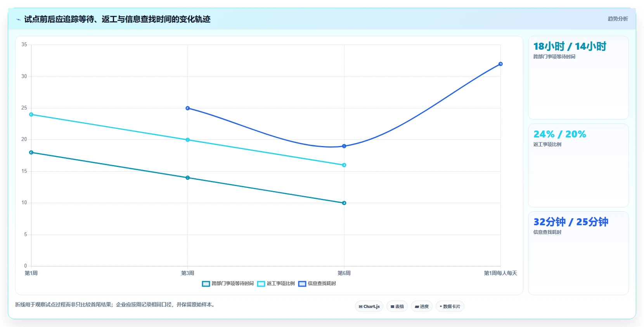Click the y-axis tick label 0
Image resolution: width=644 pixels, height=327 pixels.
point(26,266)
